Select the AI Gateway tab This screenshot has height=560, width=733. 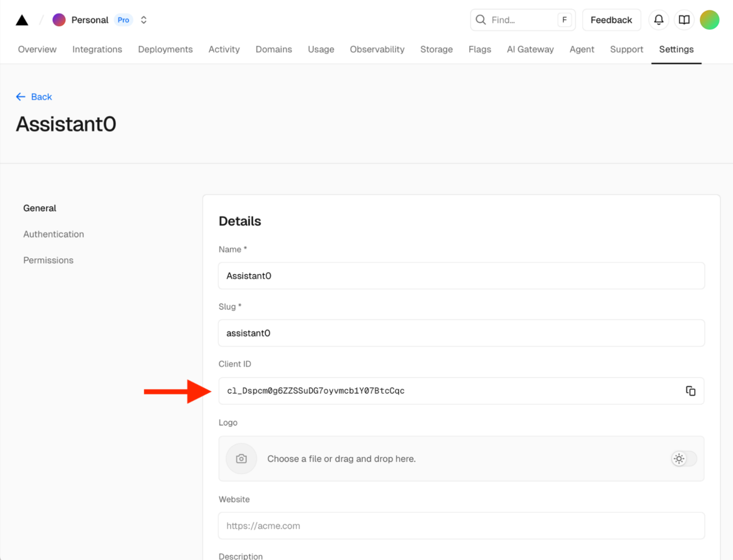[x=530, y=50]
